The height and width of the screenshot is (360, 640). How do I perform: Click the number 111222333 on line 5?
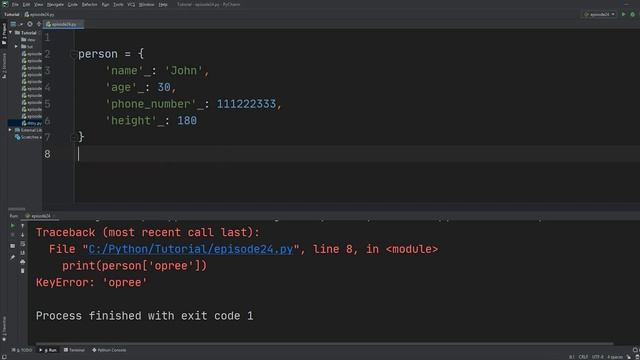[246, 104]
